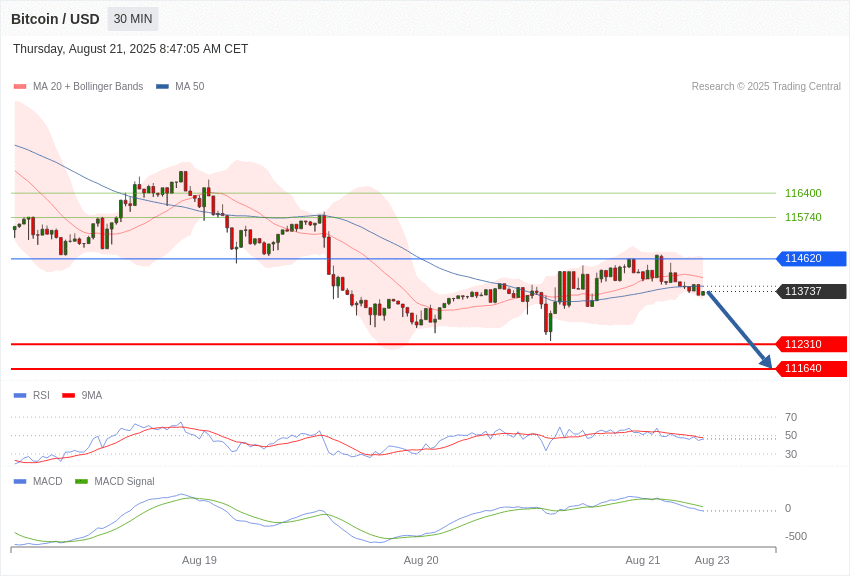Click the blue MACD legend swatch
Image resolution: width=850 pixels, height=576 pixels.
(x=20, y=481)
